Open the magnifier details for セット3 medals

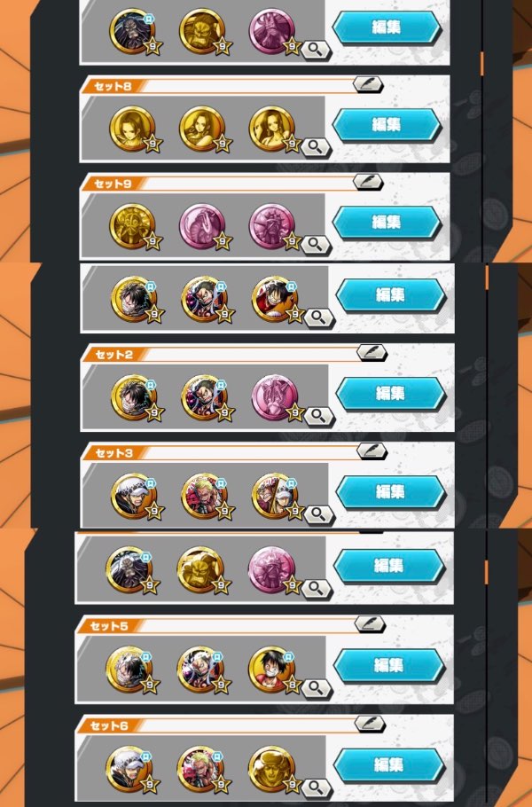tap(319, 514)
